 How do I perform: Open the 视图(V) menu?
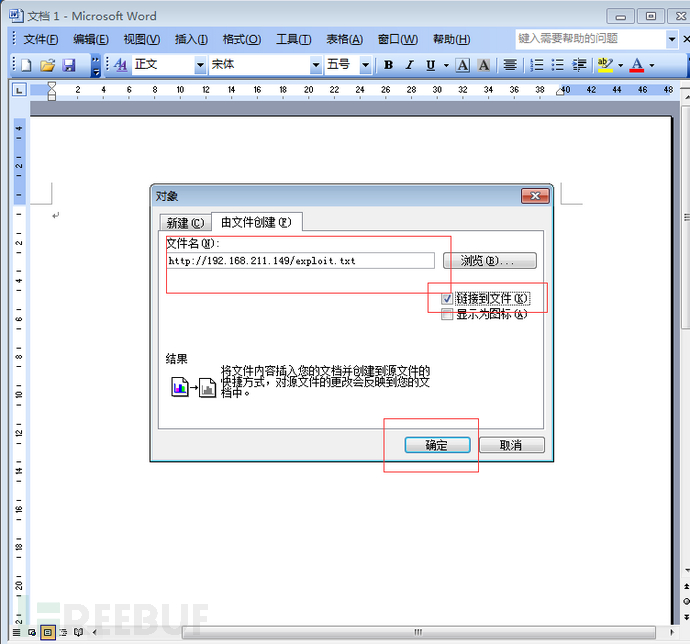click(x=142, y=40)
